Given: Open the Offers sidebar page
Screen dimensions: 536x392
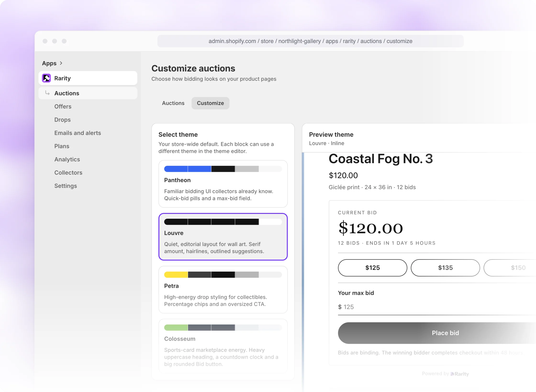Looking at the screenshot, I should (63, 106).
